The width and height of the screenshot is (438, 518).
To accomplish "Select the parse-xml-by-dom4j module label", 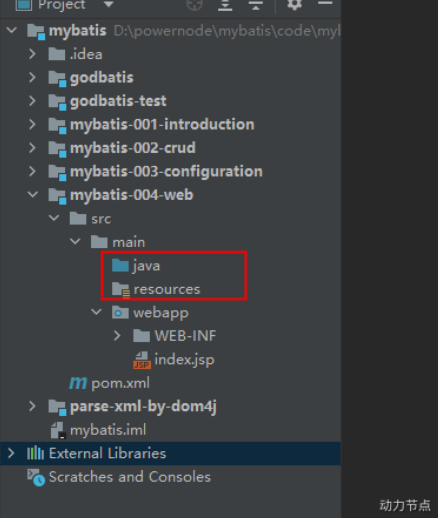I will point(143,407).
